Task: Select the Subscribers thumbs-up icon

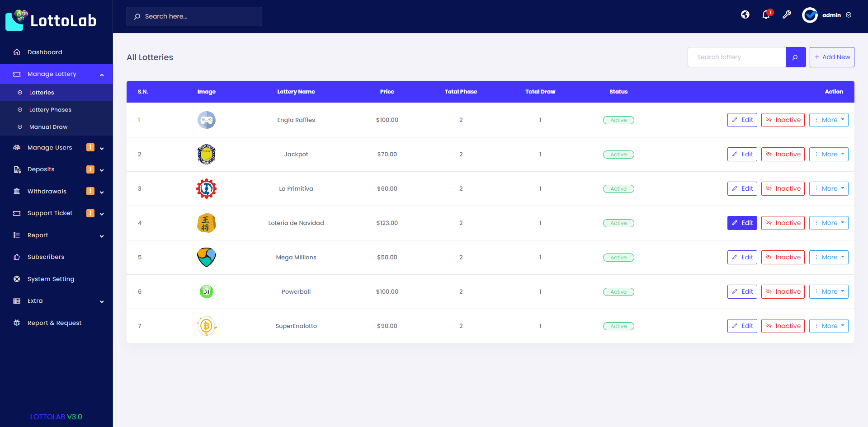Action: [x=17, y=257]
